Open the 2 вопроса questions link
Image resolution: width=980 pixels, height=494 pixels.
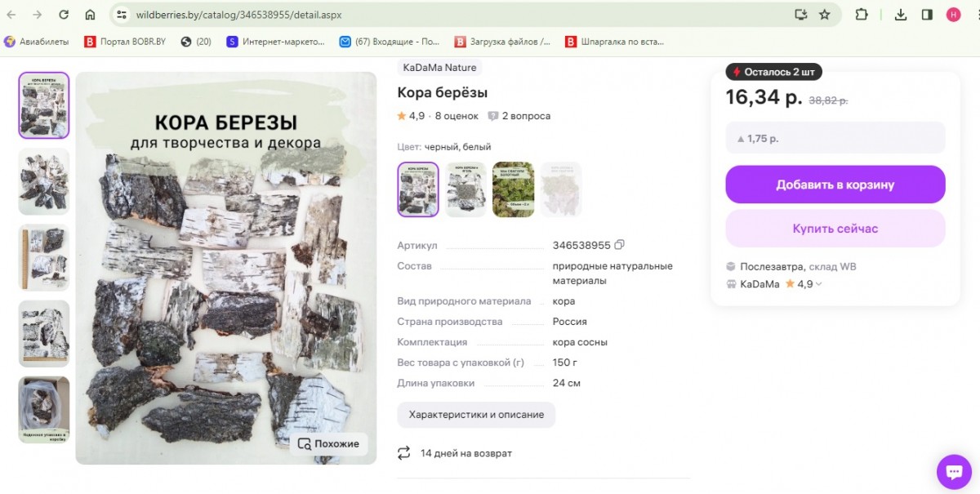[x=519, y=116]
